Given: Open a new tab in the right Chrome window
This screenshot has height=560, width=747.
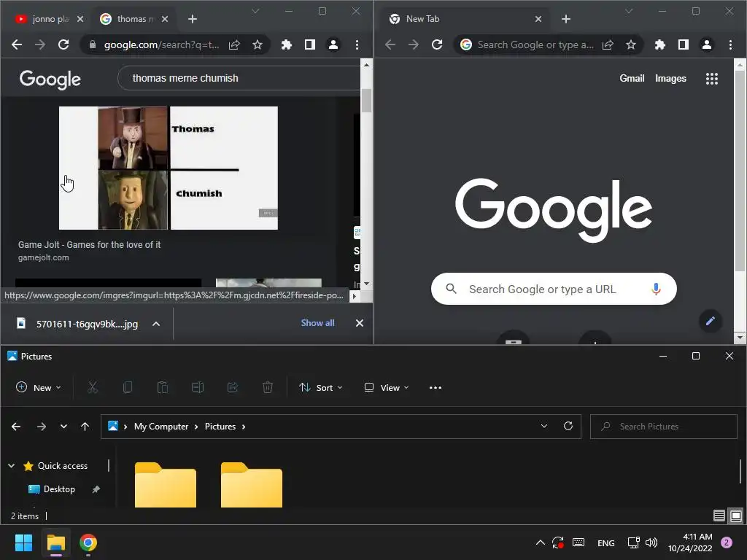Looking at the screenshot, I should 566,19.
